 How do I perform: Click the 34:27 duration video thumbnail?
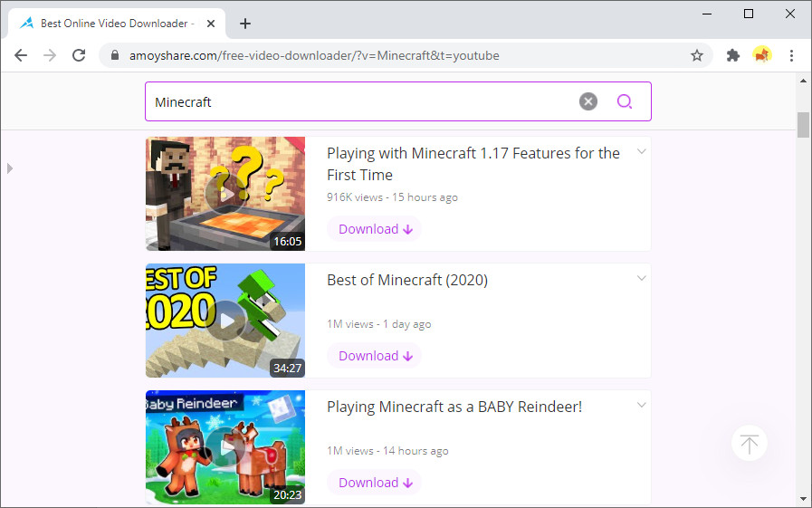tap(225, 321)
